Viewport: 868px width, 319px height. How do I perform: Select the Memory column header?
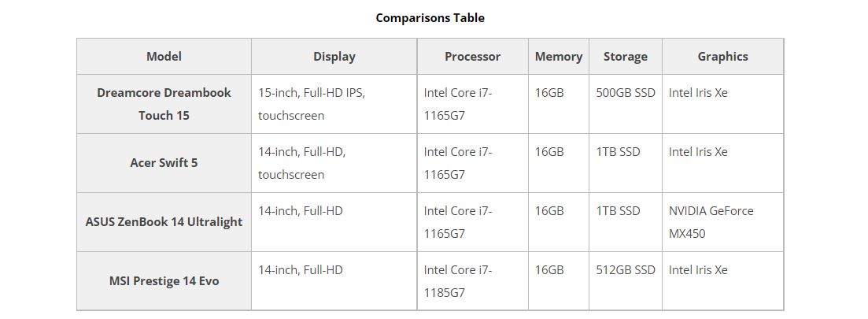(x=558, y=56)
